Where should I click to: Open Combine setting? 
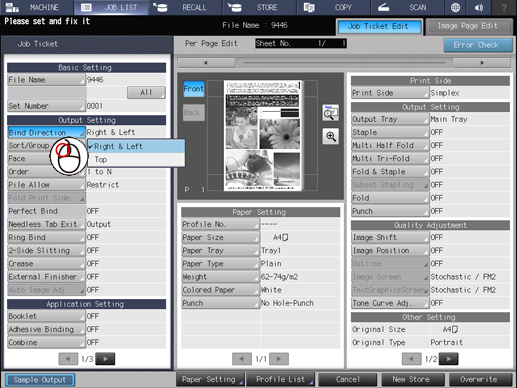point(46,343)
